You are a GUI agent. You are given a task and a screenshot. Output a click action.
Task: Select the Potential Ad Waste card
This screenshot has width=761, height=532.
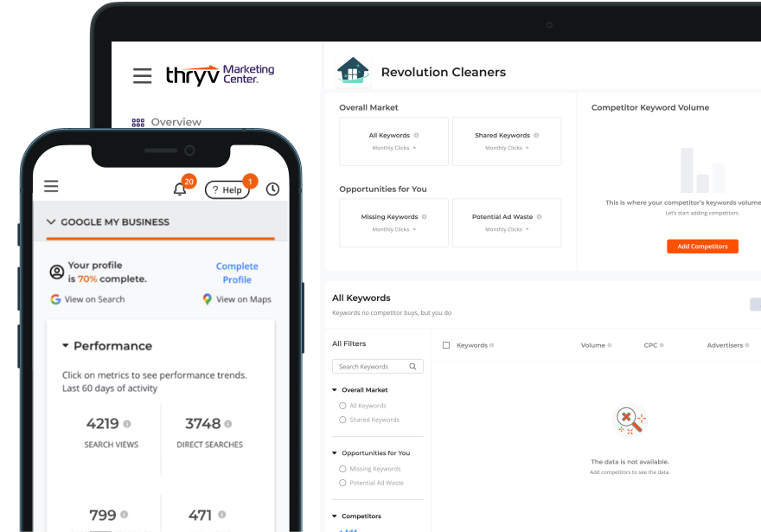[507, 223]
